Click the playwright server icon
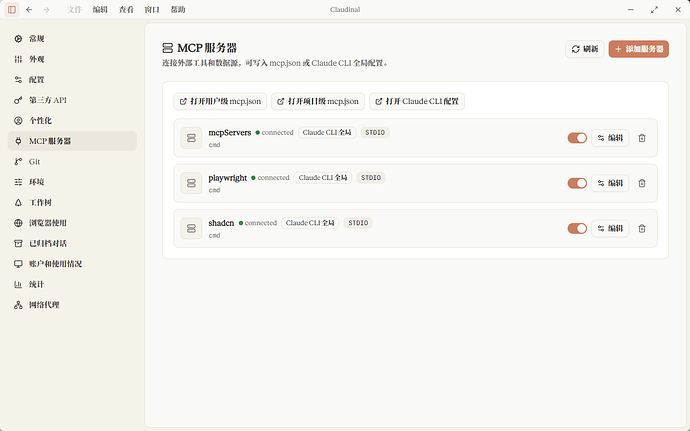The height and width of the screenshot is (431, 690). (x=191, y=183)
